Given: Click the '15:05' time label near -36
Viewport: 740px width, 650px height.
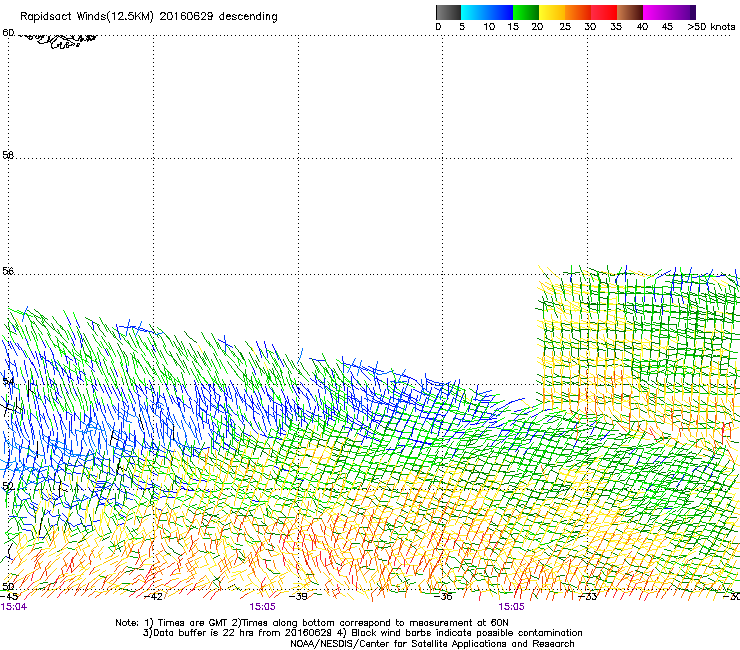Looking at the screenshot, I should click(512, 607).
